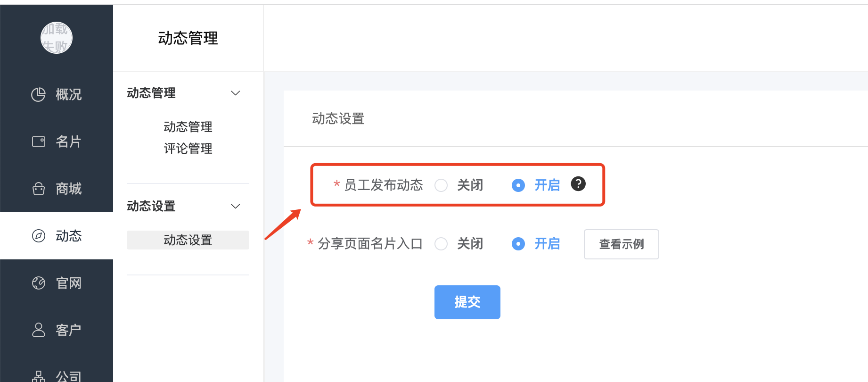Open 商城 shopping bag icon
This screenshot has width=868, height=382.
point(38,189)
